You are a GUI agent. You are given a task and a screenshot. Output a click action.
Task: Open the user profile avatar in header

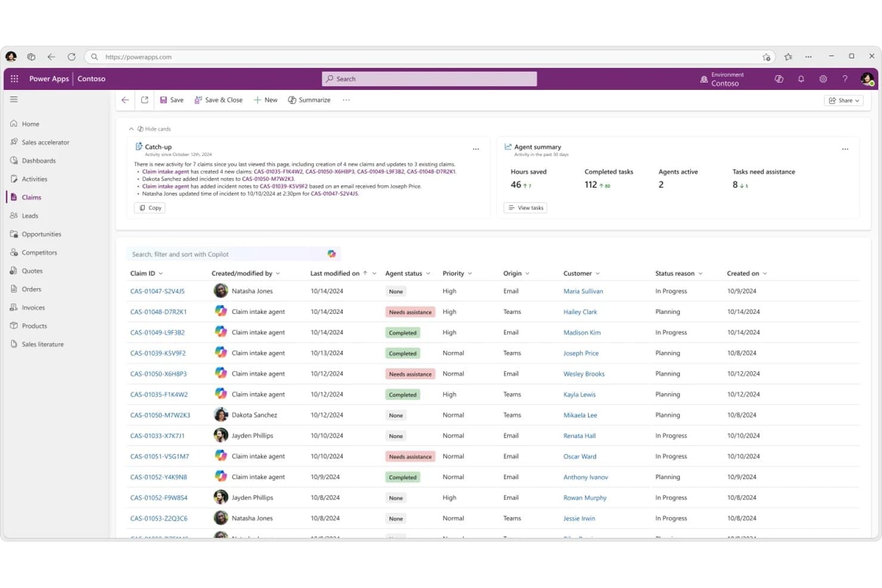(x=867, y=79)
